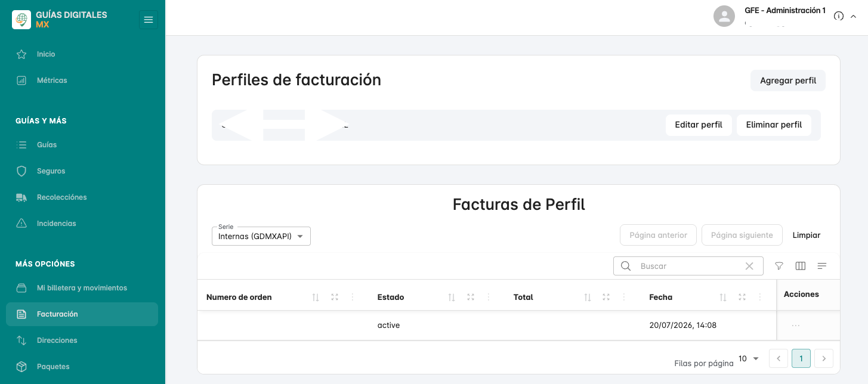Go to next page with right chevron
Image resolution: width=868 pixels, height=384 pixels.
824,358
